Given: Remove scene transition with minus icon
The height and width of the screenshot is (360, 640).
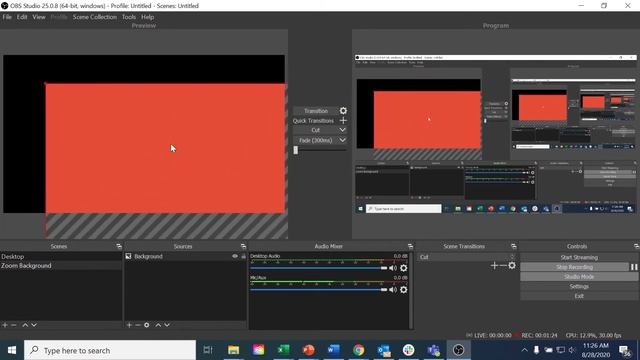Looking at the screenshot, I should 503,266.
